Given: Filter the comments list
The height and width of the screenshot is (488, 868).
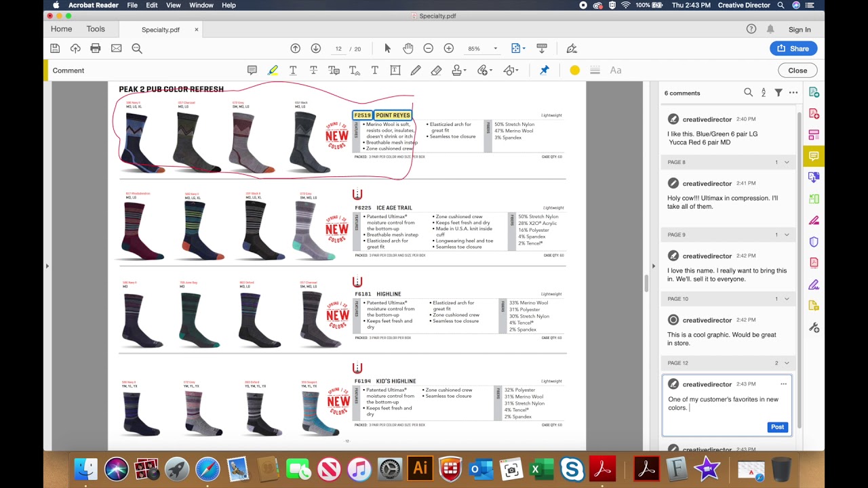Looking at the screenshot, I should [778, 93].
